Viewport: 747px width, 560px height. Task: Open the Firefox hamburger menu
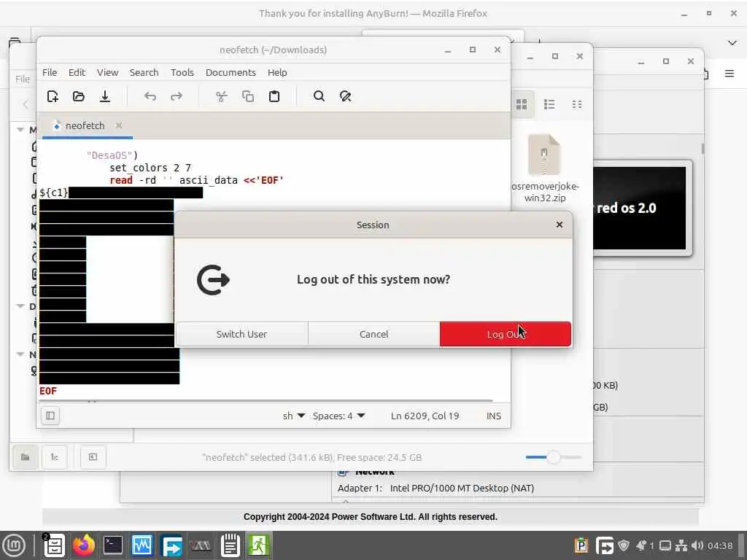(x=729, y=74)
